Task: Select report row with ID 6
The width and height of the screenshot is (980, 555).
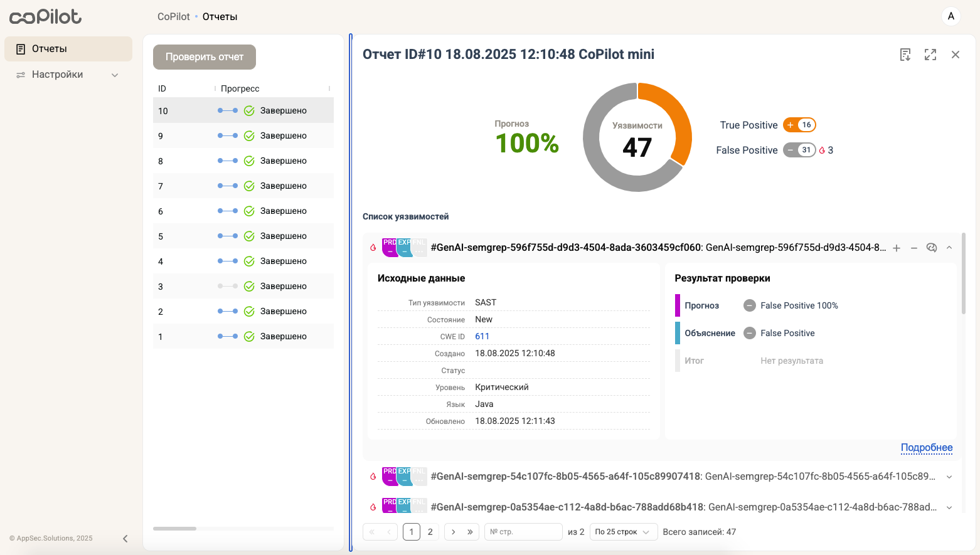Action: [x=243, y=211]
